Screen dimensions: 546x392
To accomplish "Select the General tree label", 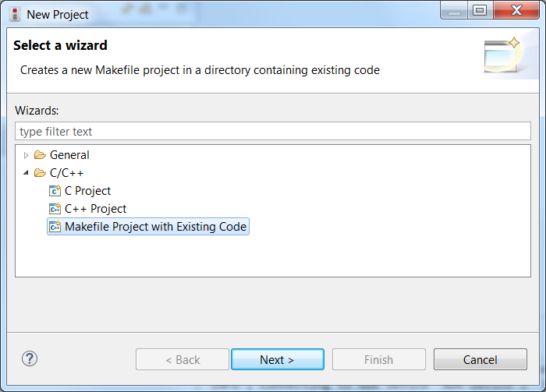I will click(69, 155).
